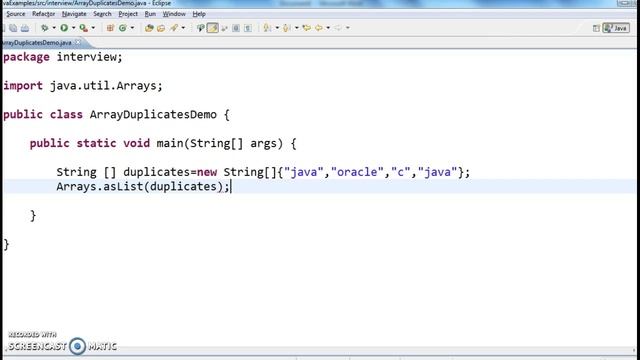Click the Open Task icon
The width and height of the screenshot is (640, 360).
[x=161, y=28]
